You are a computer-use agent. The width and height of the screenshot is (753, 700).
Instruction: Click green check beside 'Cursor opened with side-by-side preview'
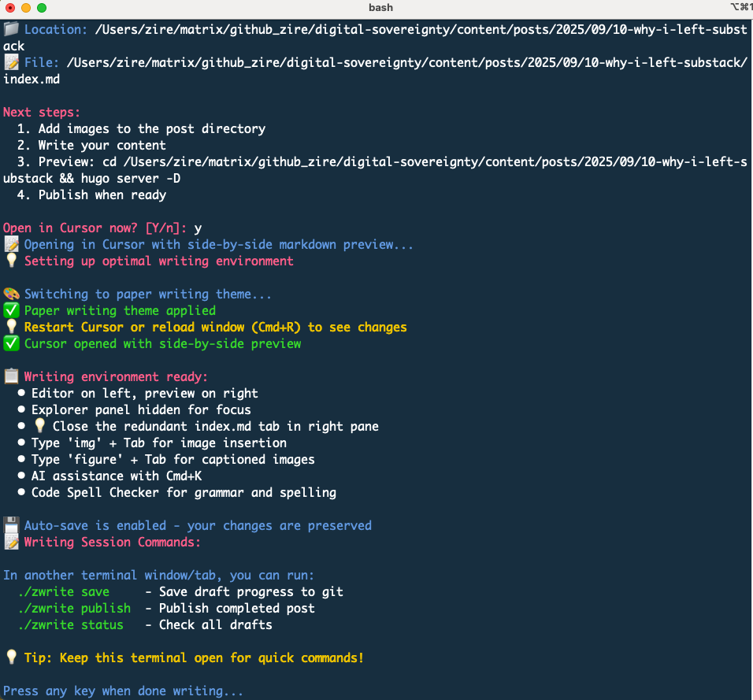[11, 344]
